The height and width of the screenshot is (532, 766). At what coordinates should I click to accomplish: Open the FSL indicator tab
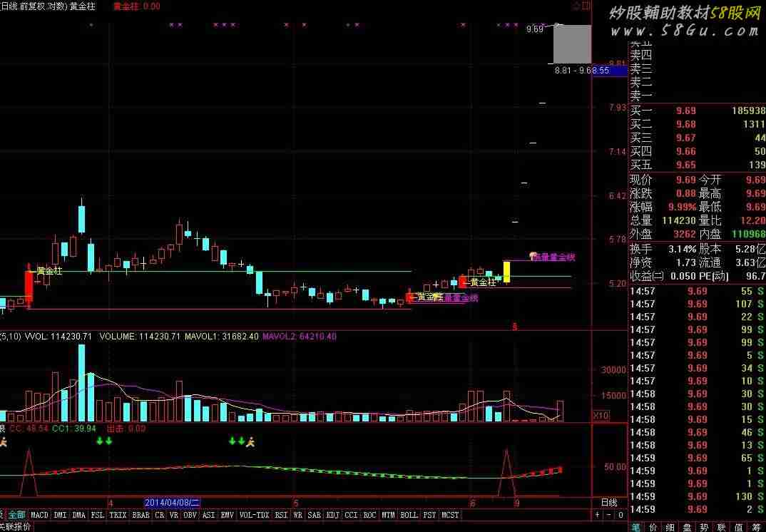(x=98, y=515)
